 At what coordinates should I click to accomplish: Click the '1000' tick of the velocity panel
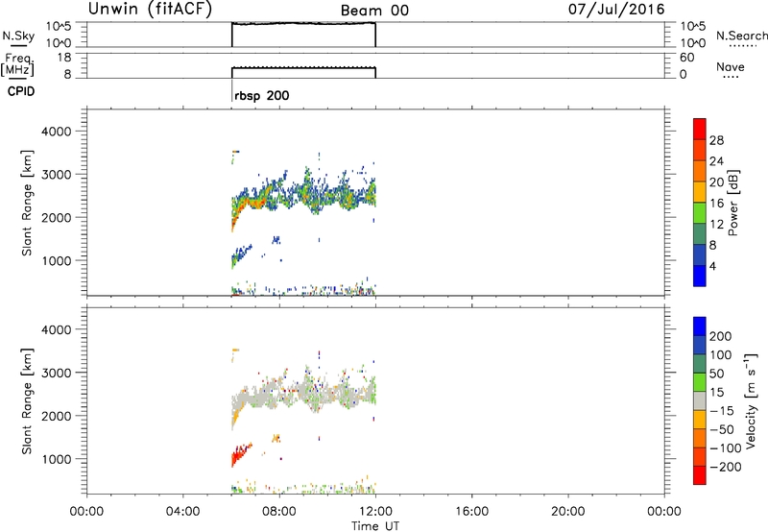(57, 459)
